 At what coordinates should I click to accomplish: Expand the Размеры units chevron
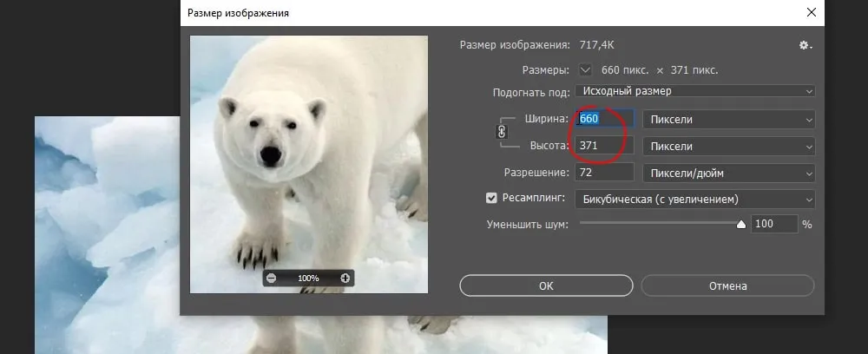pos(585,69)
